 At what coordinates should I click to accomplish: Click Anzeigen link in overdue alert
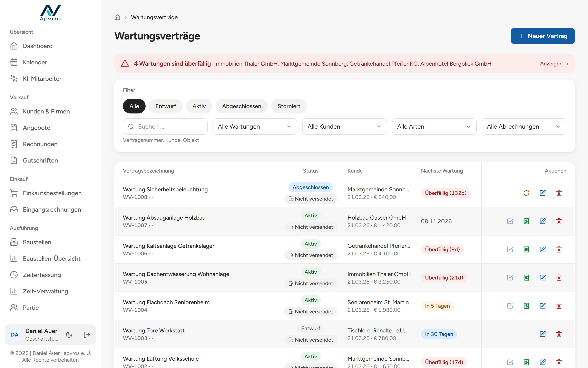point(554,64)
